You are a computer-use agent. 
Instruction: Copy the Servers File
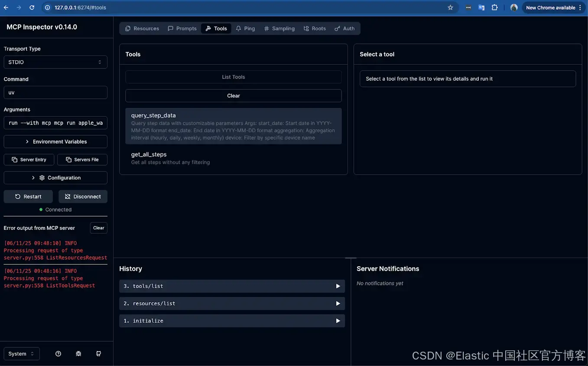(x=82, y=160)
